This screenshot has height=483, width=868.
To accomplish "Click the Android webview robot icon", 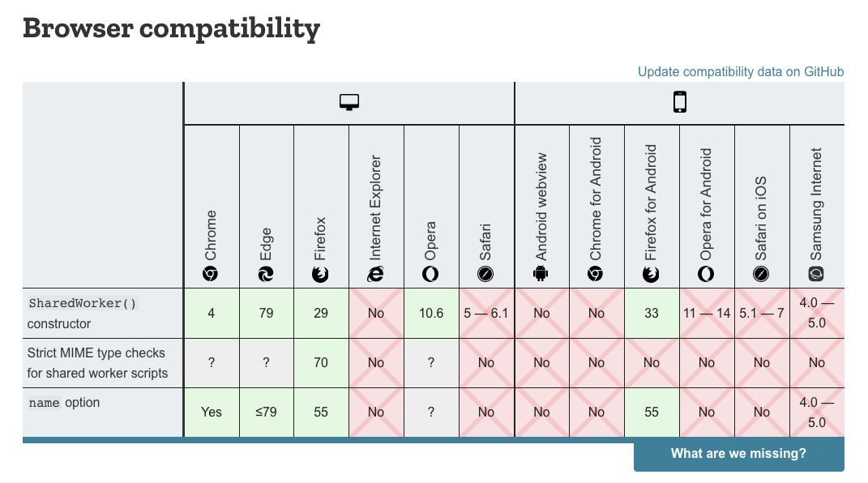I will tap(541, 274).
